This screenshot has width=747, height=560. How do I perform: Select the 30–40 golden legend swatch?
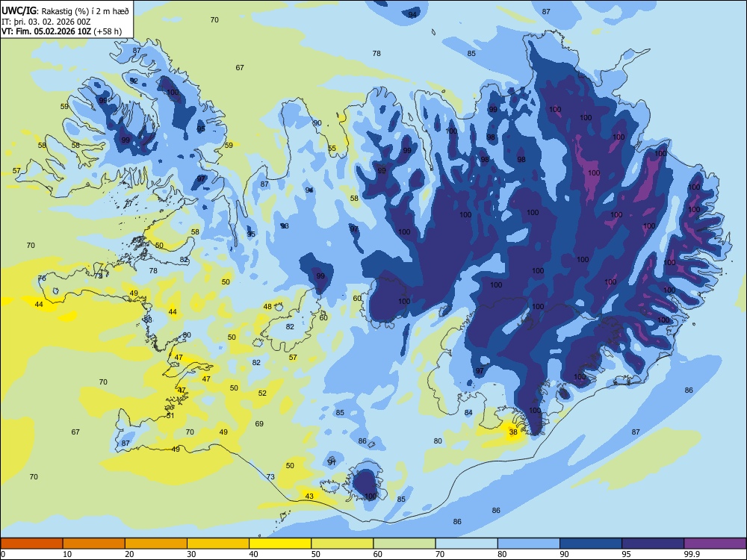coord(218,544)
